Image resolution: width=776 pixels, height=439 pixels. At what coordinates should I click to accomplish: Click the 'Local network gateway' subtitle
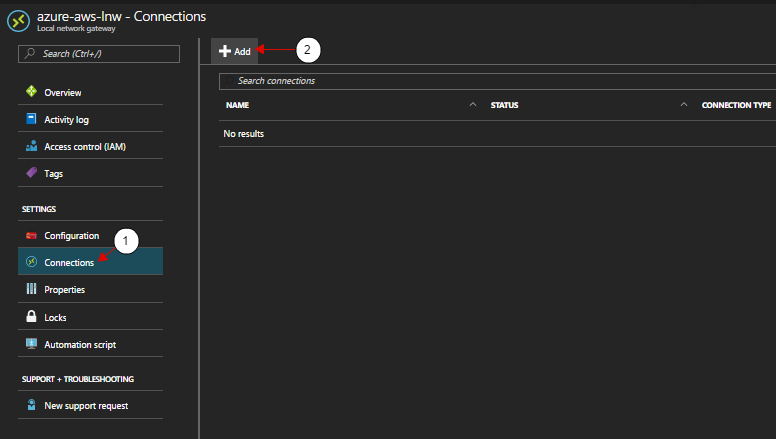pos(76,29)
